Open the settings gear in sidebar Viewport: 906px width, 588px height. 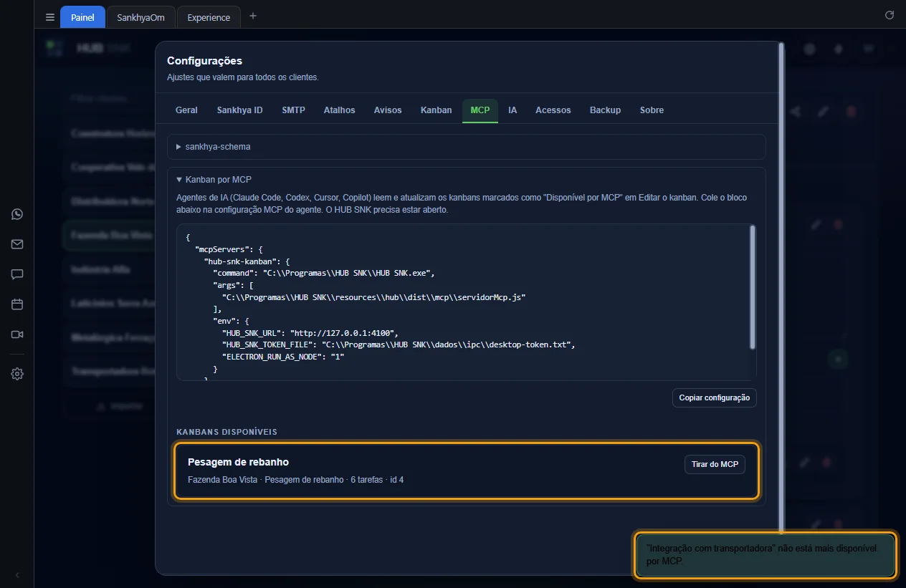pyautogui.click(x=17, y=374)
